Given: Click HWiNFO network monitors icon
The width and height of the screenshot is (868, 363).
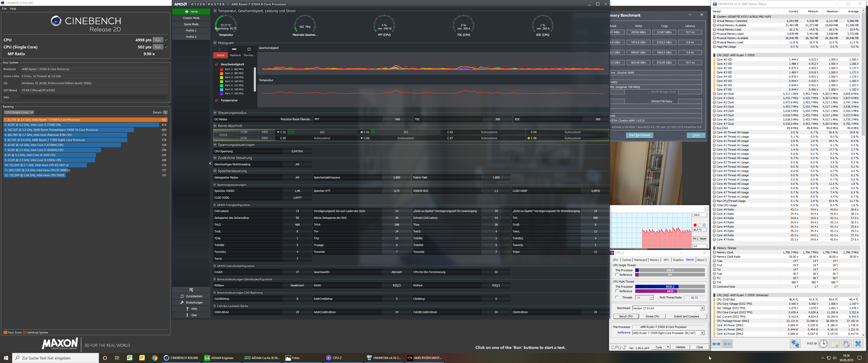Looking at the screenshot, I should click(x=795, y=344).
